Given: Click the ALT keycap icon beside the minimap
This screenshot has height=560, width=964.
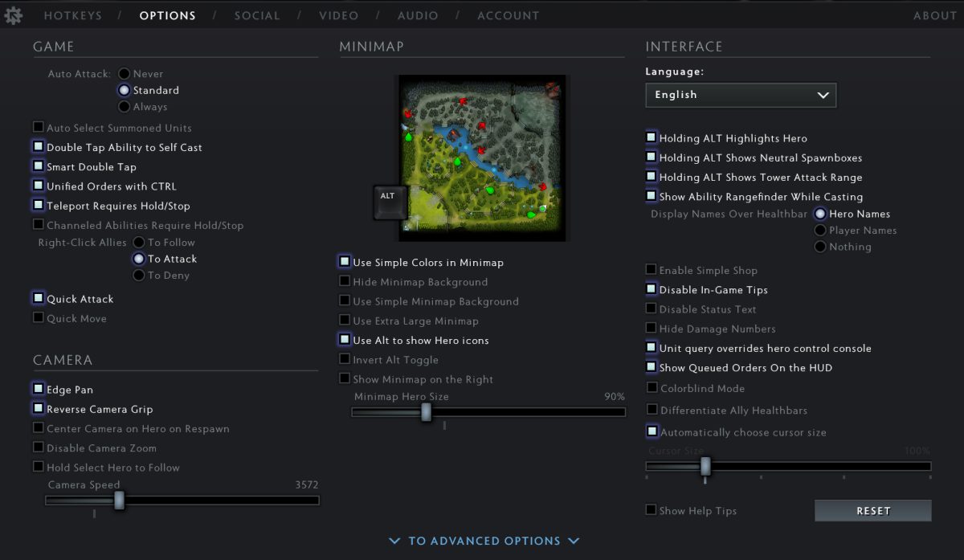Looking at the screenshot, I should tap(388, 198).
